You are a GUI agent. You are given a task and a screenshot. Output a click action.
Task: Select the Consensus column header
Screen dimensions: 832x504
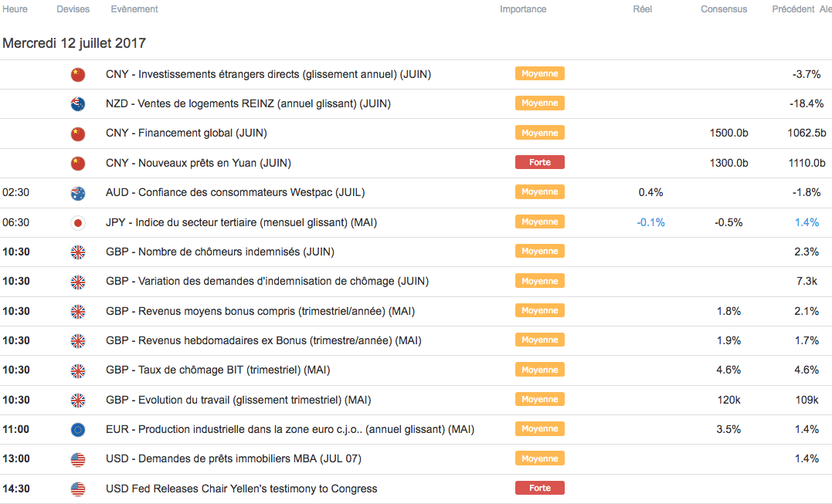click(x=724, y=9)
